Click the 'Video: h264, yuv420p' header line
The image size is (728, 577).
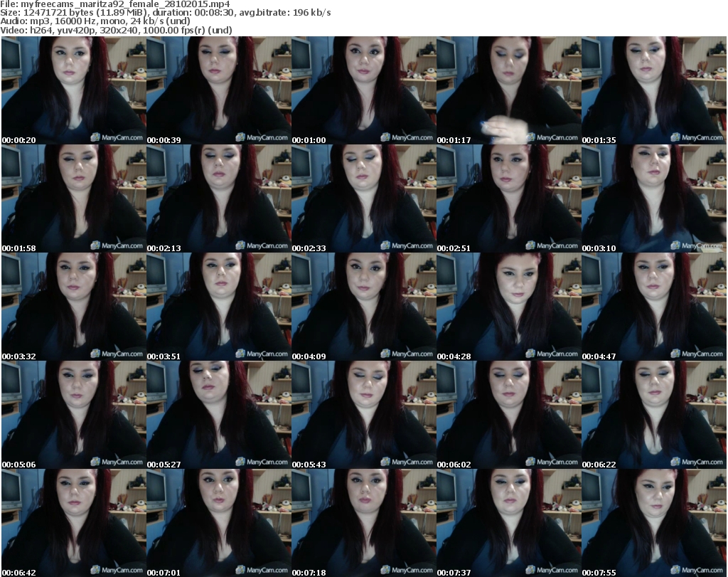click(116, 30)
